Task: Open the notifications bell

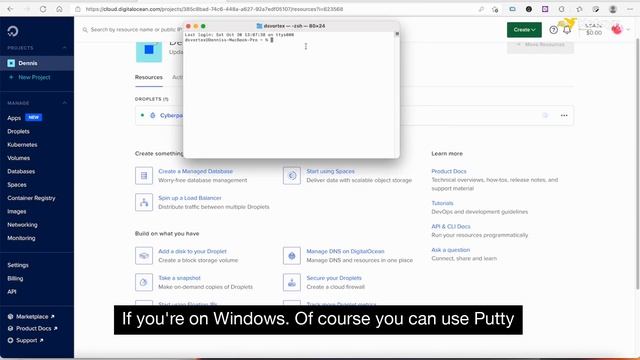Action: click(567, 30)
